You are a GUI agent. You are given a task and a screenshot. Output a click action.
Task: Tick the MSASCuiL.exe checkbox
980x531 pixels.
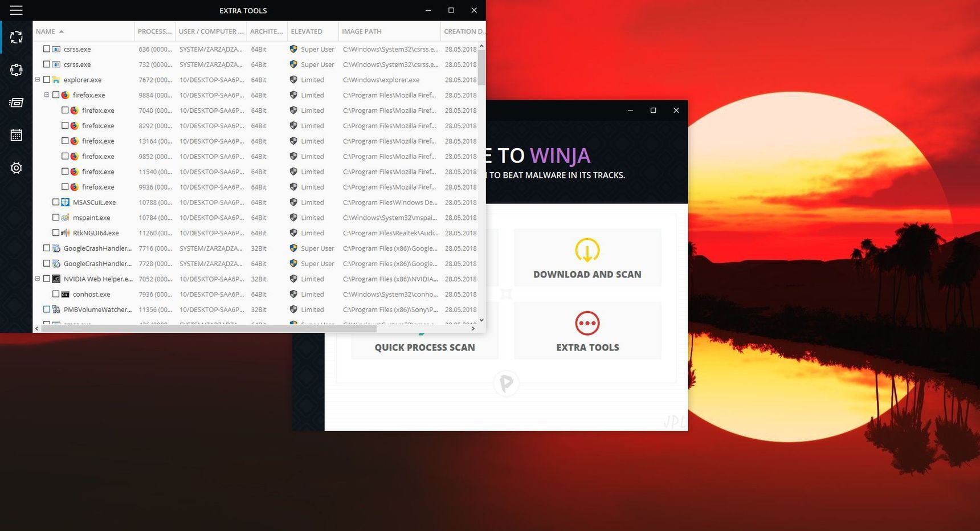pyautogui.click(x=56, y=202)
